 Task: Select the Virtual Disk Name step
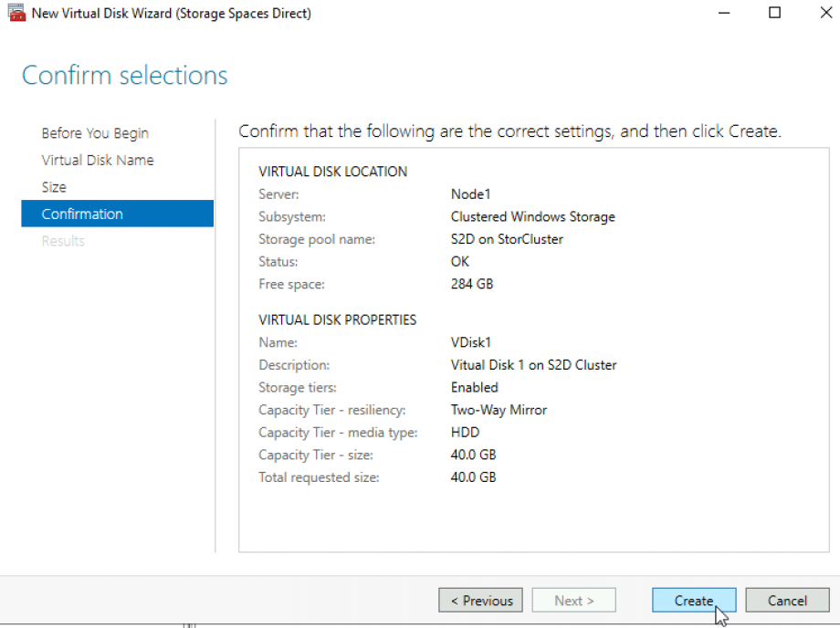(97, 160)
